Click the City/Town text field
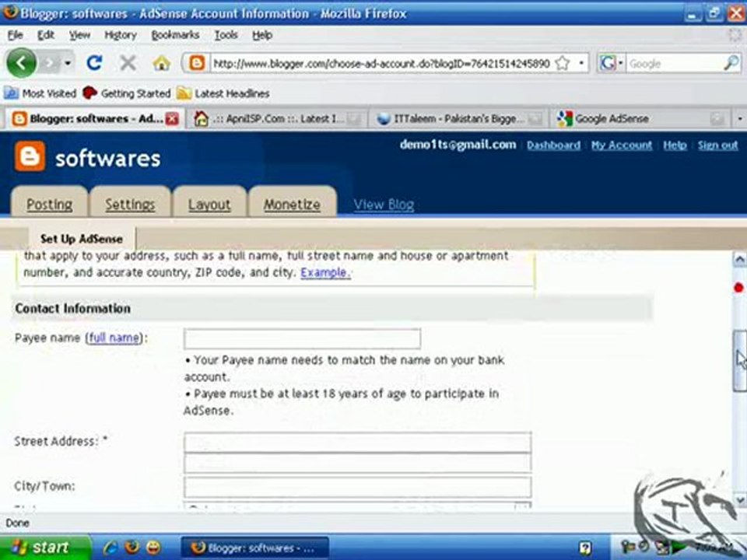747x560 pixels. click(x=357, y=487)
